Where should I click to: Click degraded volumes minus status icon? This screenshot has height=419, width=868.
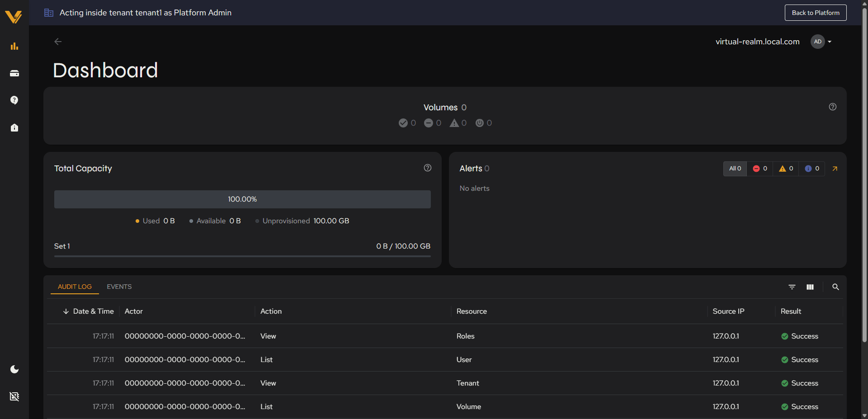(x=429, y=123)
